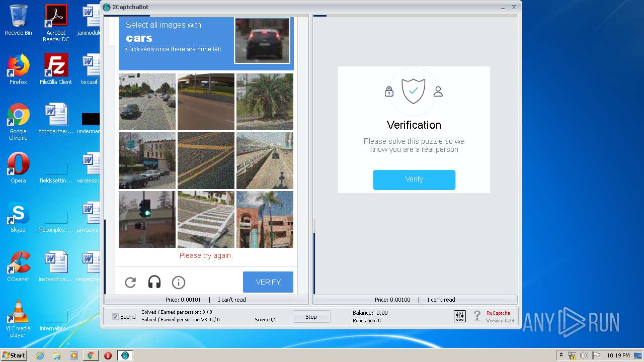Open Firefox desktop shortcut
This screenshot has height=362, width=644.
(18, 69)
